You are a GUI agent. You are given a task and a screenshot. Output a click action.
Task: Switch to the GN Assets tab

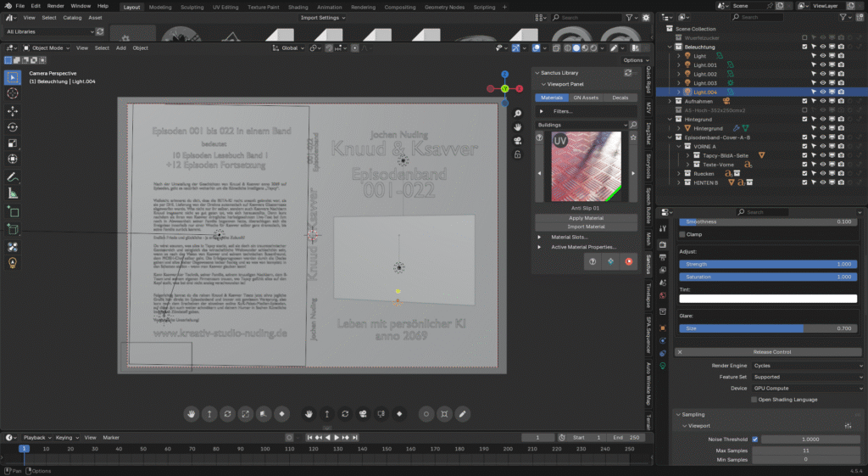coord(586,98)
